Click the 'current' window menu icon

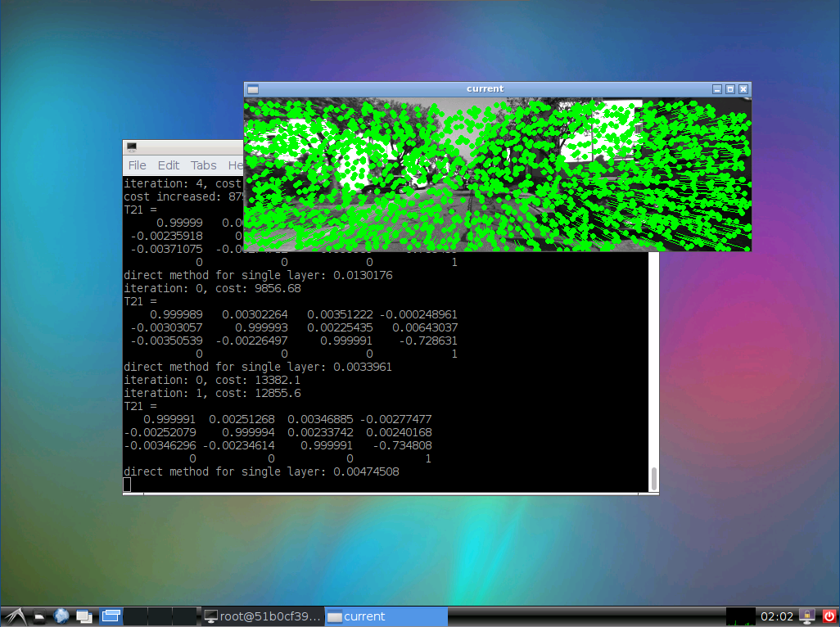coord(253,89)
